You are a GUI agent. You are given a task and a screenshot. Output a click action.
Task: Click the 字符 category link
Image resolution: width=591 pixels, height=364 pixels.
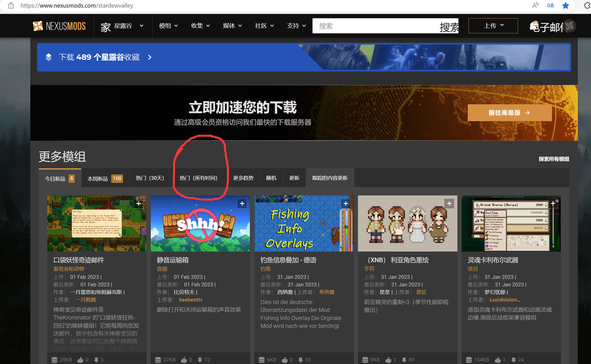369,269
